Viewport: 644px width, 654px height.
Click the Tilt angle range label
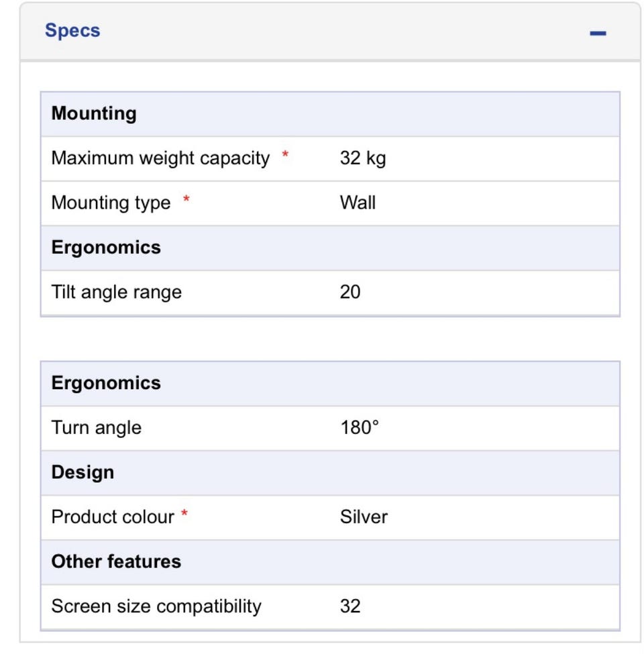coord(116,292)
